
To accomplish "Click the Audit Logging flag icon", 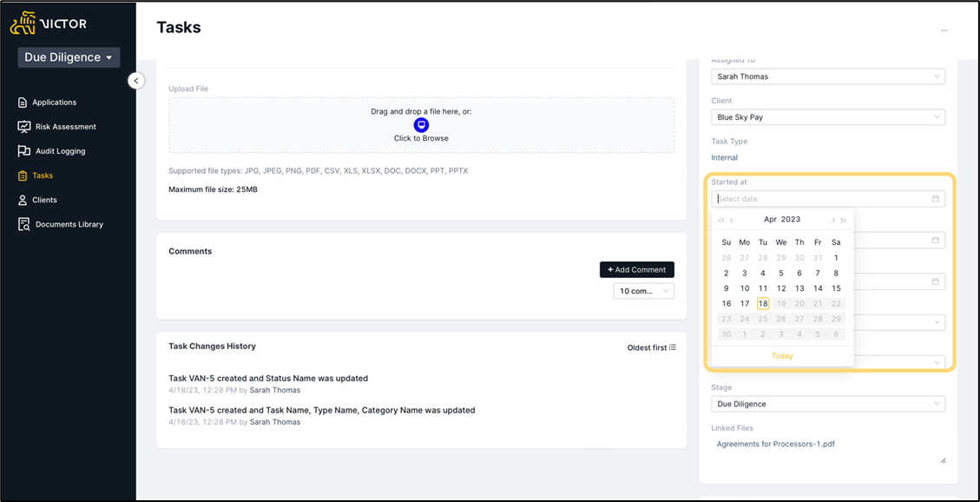I will (23, 151).
